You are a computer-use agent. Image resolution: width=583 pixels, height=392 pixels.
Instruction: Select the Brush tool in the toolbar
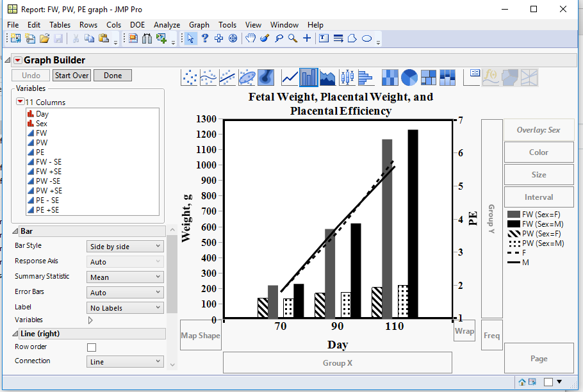tap(264, 38)
